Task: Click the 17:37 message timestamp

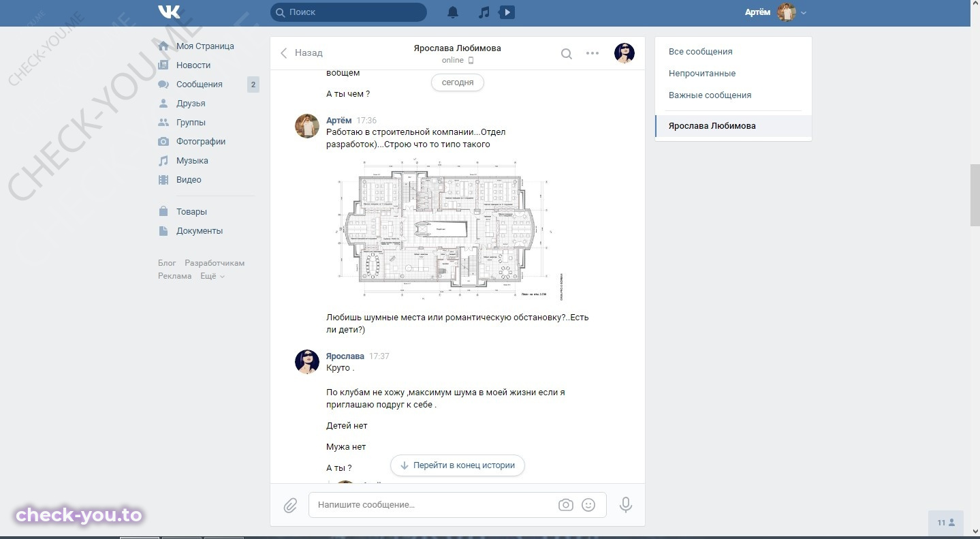Action: tap(379, 356)
